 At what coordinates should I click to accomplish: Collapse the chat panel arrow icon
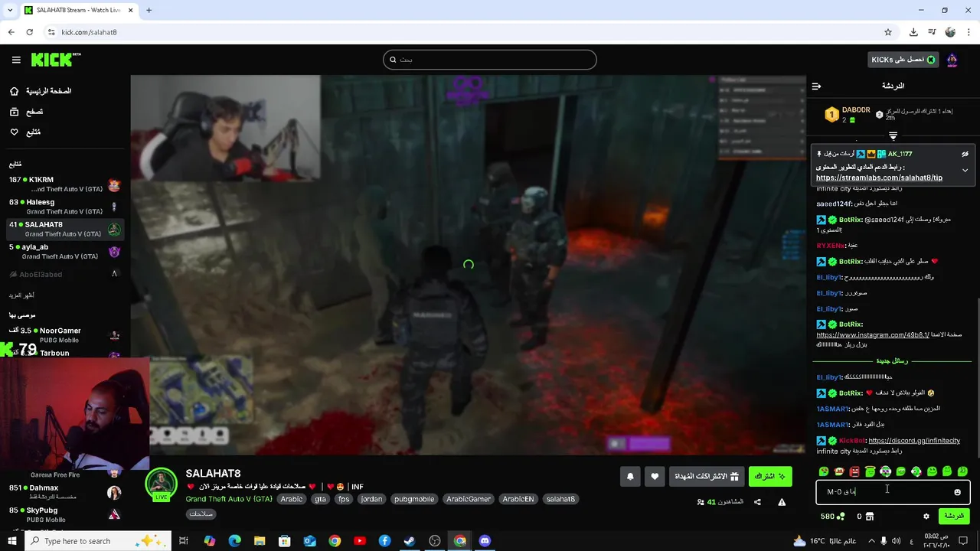coord(816,86)
